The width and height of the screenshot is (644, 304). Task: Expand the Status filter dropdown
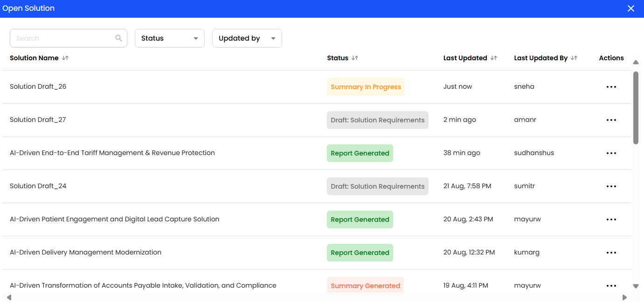169,38
